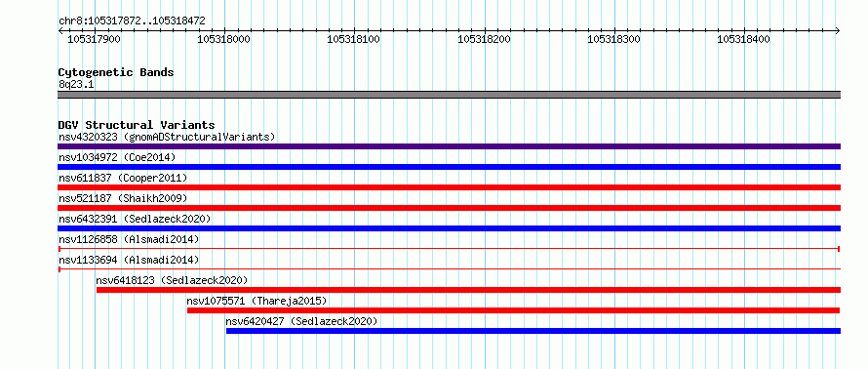Open nsv6420427 (Sedlazeck2020) label
Screen dimensions: 868x369
pyautogui.click(x=301, y=321)
